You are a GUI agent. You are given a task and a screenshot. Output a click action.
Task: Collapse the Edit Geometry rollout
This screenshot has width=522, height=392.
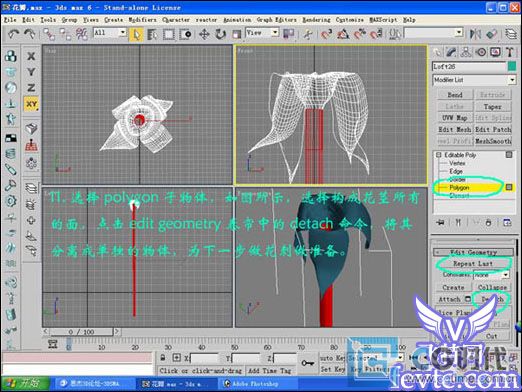click(x=473, y=252)
